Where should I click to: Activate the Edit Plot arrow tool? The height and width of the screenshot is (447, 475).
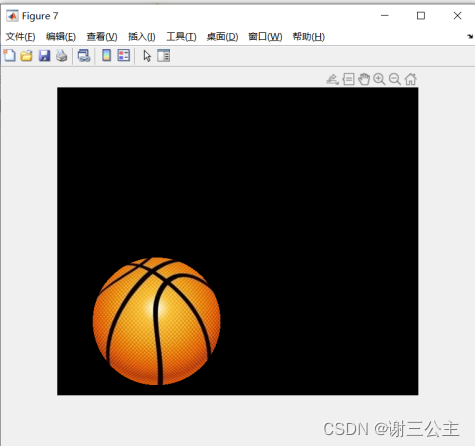tap(147, 56)
